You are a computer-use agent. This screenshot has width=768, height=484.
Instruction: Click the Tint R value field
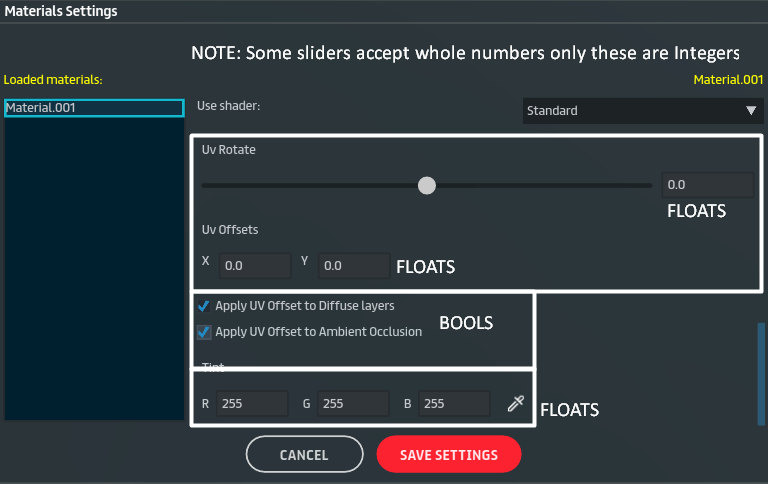tap(252, 404)
